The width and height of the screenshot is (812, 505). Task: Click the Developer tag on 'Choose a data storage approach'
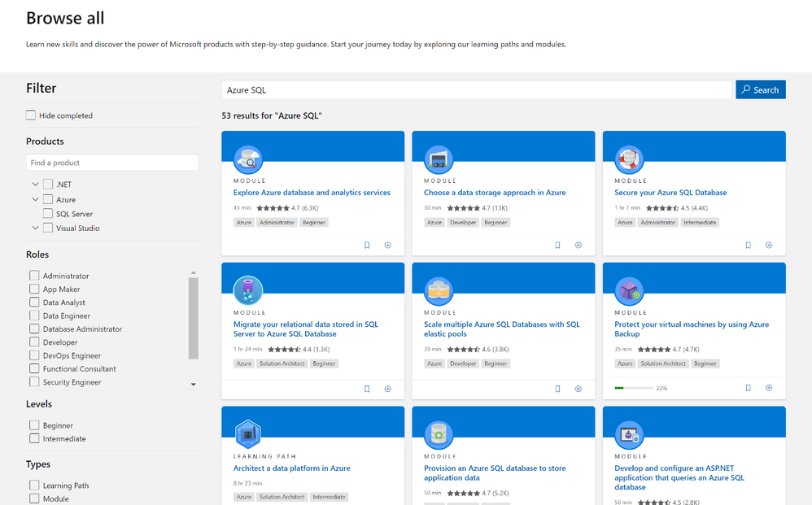coord(463,223)
